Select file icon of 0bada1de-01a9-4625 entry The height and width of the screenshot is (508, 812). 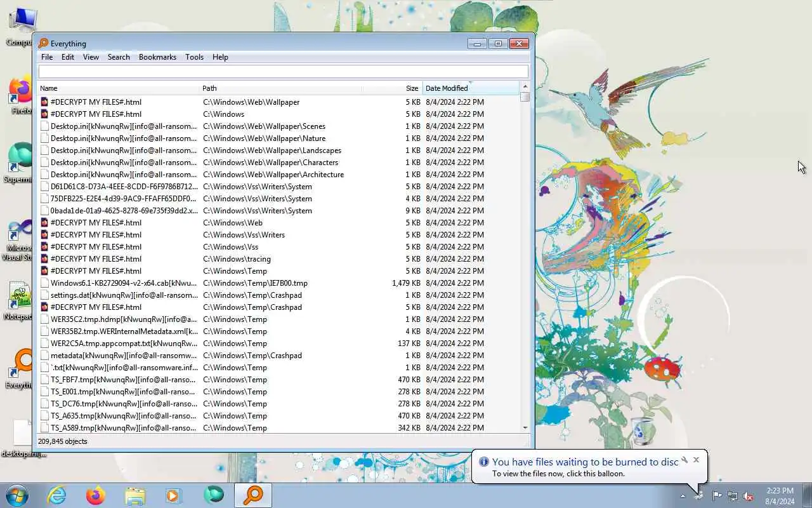[44, 210]
